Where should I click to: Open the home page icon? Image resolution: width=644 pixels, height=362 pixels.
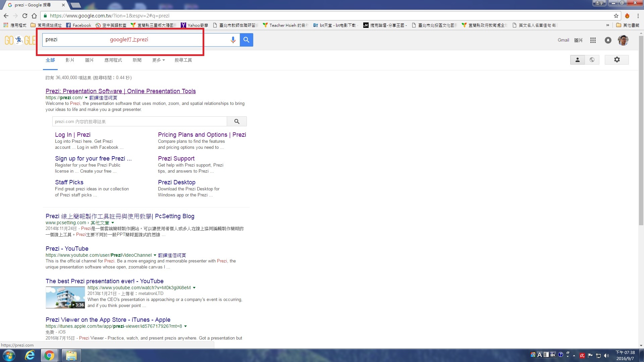[x=34, y=16]
